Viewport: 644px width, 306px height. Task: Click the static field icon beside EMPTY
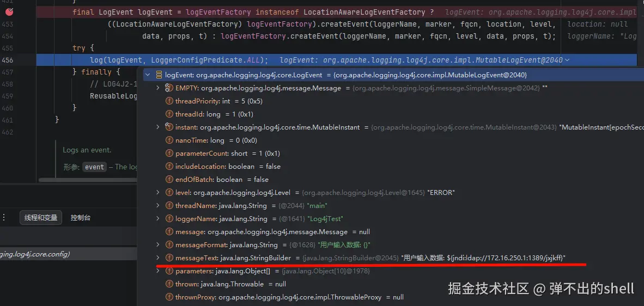coord(169,88)
